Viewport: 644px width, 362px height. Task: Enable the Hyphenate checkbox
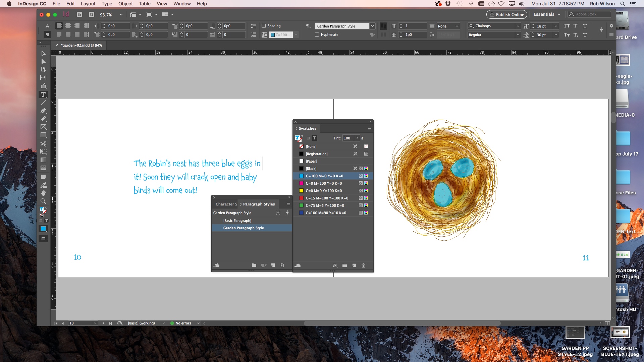coord(317,35)
